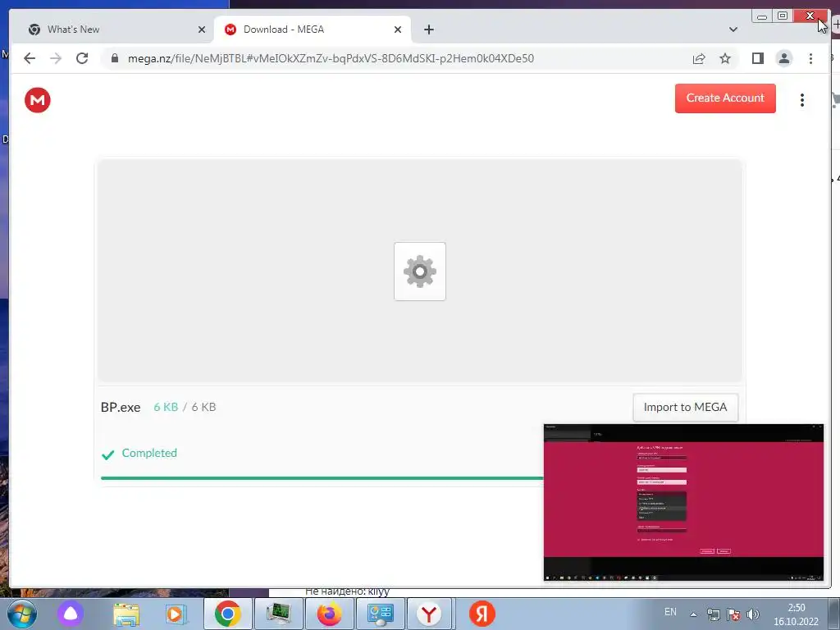The image size is (840, 630).
Task: Click the 6 KB downloaded size text
Action: pos(166,407)
